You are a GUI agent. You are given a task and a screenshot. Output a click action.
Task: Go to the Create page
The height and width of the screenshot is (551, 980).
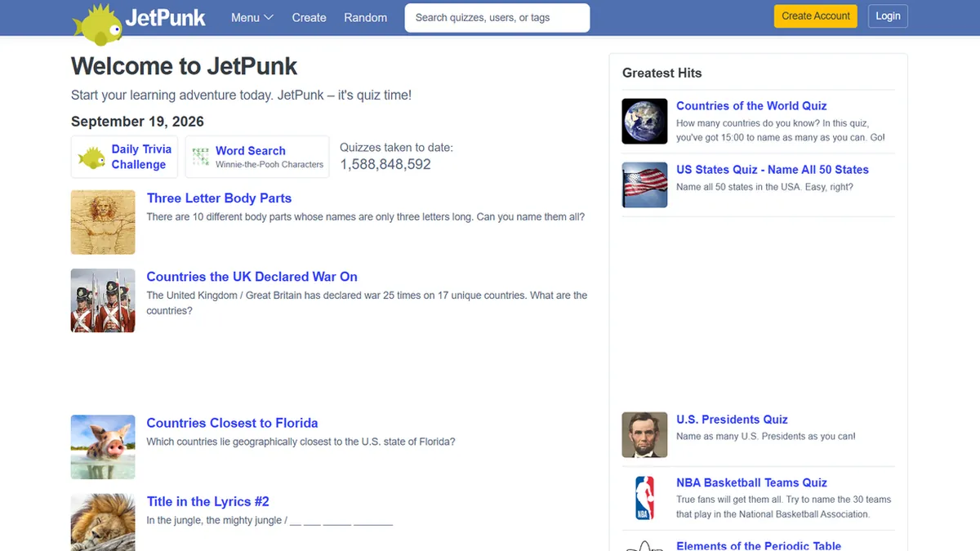coord(310,17)
